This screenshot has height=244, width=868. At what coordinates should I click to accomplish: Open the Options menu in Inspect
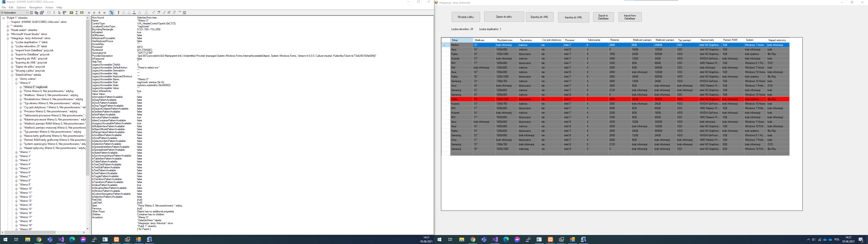pyautogui.click(x=21, y=7)
